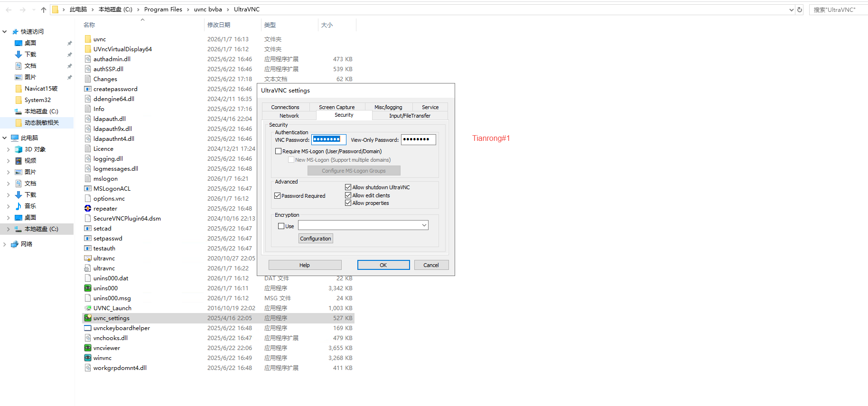The height and width of the screenshot is (406, 868).
Task: Uncheck Allow properties checkbox
Action: (x=348, y=203)
